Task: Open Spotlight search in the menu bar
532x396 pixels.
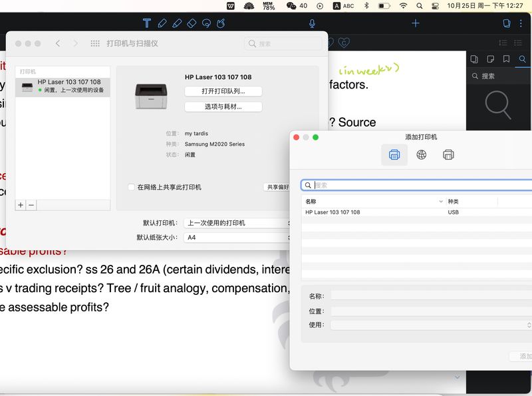Action: tap(420, 6)
